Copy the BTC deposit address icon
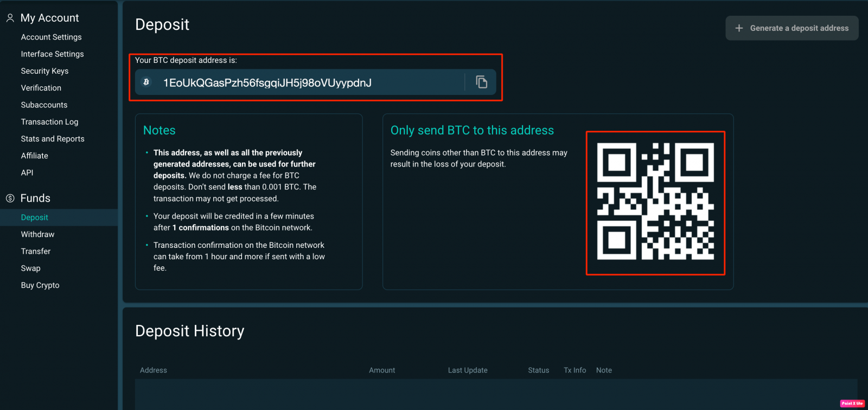Viewport: 868px width, 410px height. coord(481,82)
